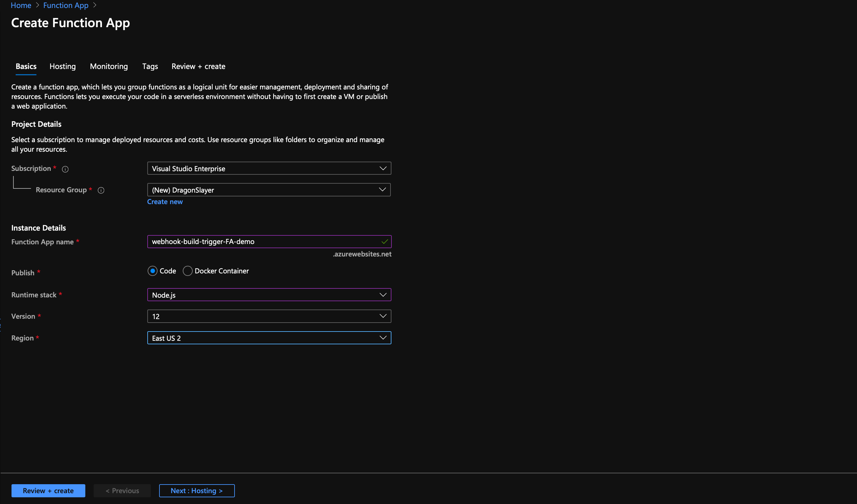Click the Create new resource group link
Image resolution: width=857 pixels, height=504 pixels.
tap(165, 202)
